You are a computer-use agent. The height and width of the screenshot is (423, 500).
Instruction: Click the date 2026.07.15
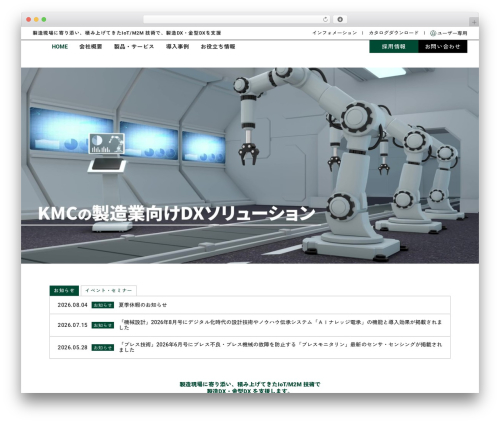[72, 325]
